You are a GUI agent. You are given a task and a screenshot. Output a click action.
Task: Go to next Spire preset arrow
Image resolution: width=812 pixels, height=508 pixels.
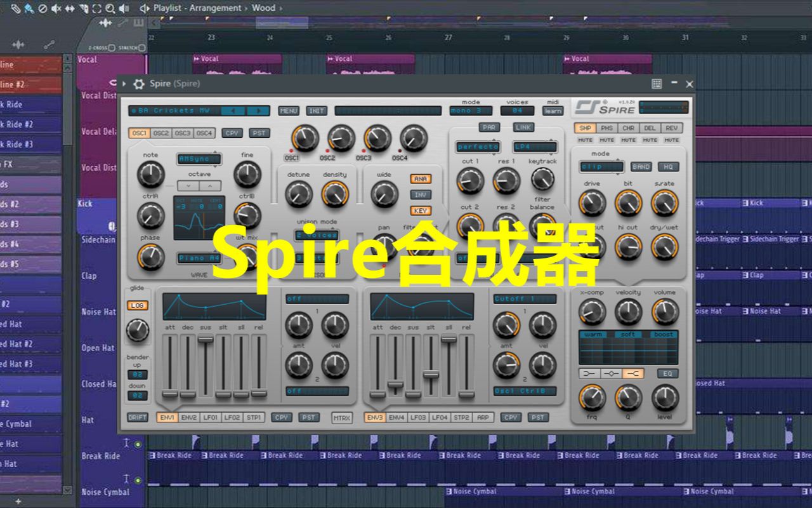coord(258,110)
